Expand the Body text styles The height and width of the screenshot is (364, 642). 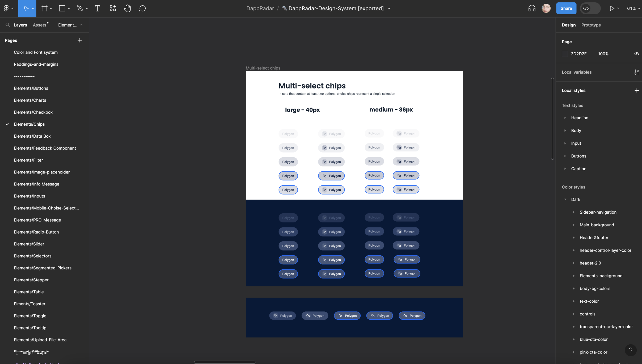(x=565, y=131)
